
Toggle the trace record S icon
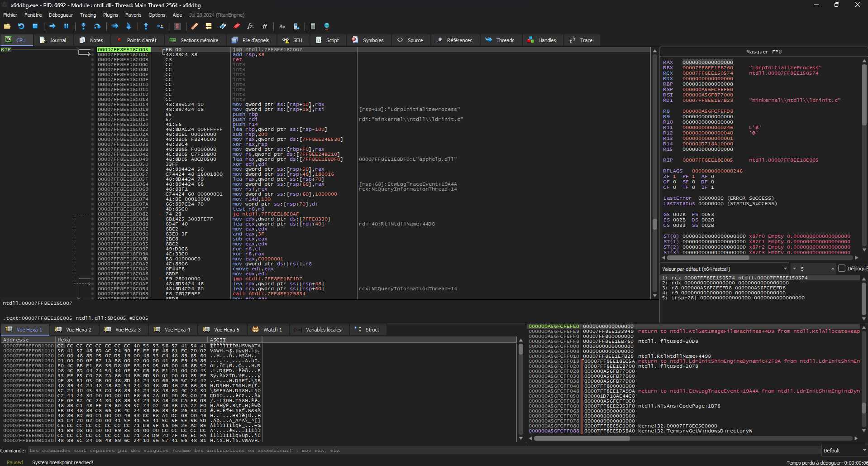pos(178,26)
